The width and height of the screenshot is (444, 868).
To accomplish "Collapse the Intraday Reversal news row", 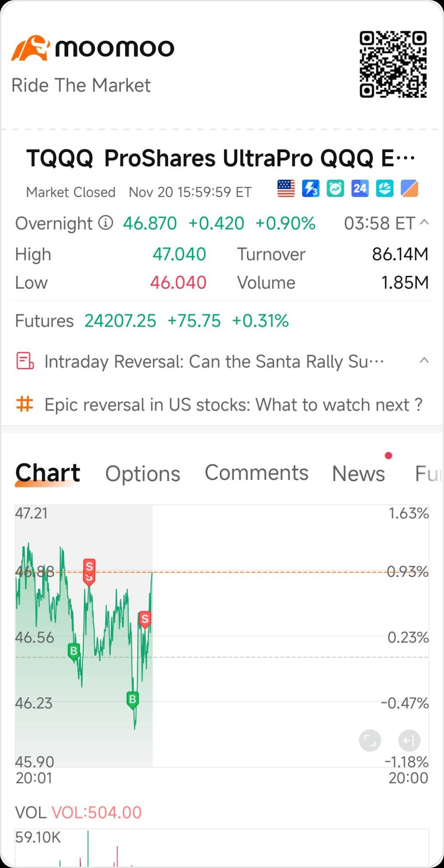I will click(424, 361).
